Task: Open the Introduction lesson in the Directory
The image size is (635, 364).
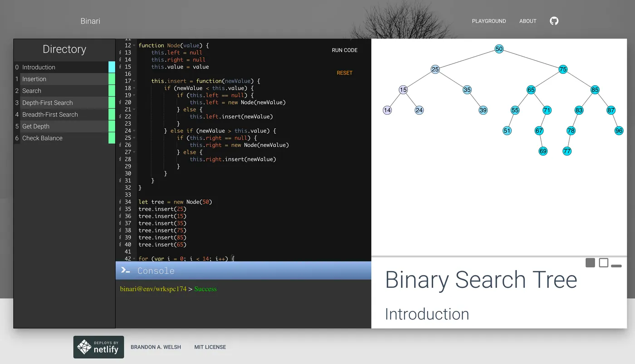Action: pos(64,67)
